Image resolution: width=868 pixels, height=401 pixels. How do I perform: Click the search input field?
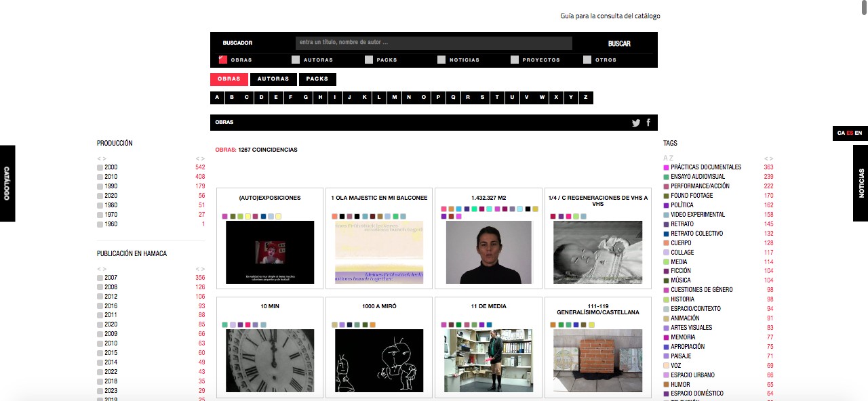(x=434, y=43)
